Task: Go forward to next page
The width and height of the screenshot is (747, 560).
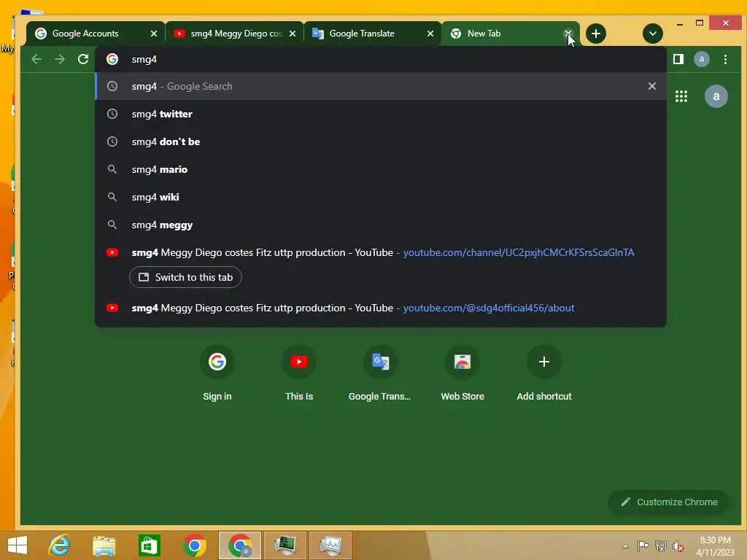Action: coord(60,59)
